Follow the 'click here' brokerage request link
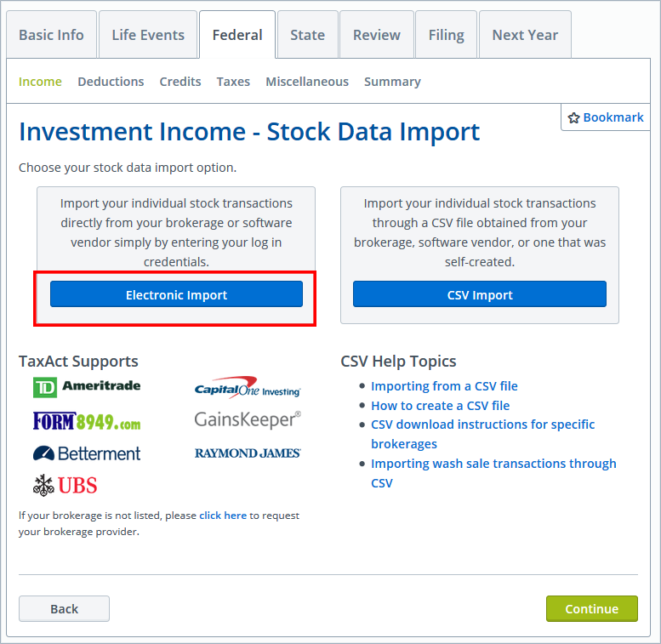 [x=223, y=516]
